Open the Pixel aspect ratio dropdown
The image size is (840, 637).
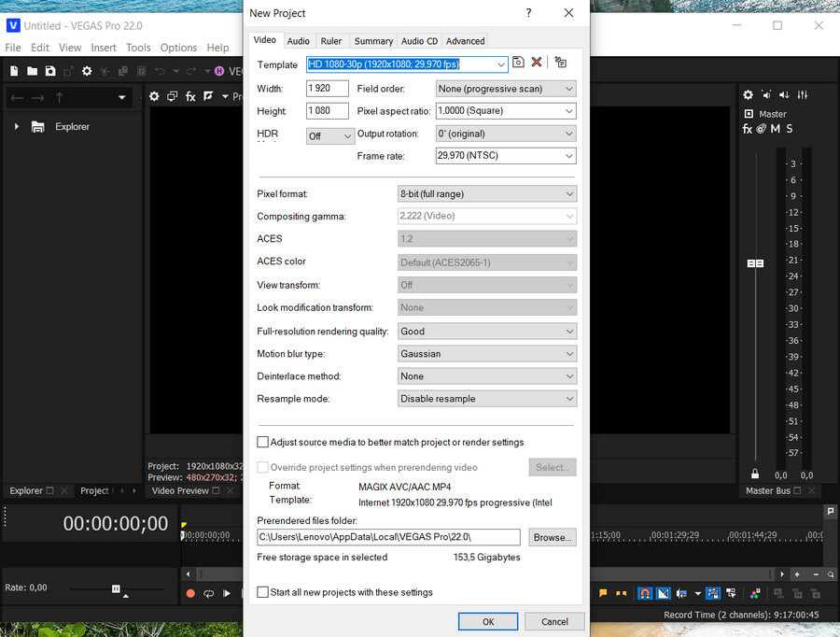(x=506, y=111)
